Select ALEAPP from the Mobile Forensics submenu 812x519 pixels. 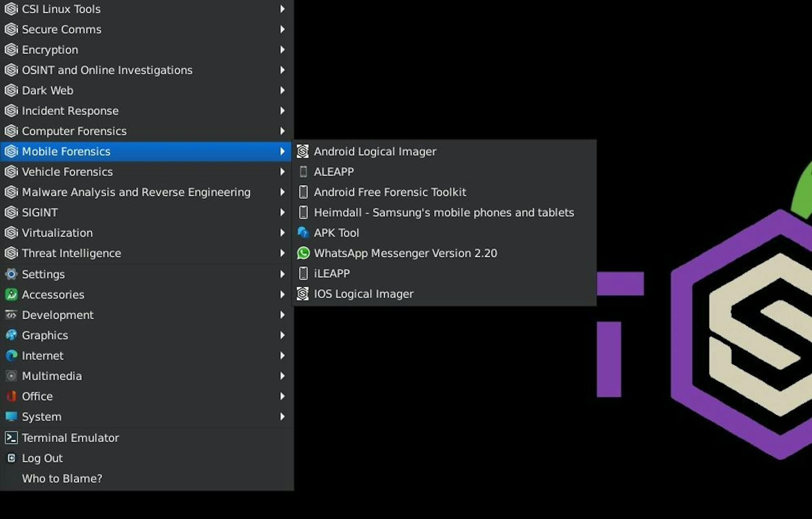pos(334,171)
